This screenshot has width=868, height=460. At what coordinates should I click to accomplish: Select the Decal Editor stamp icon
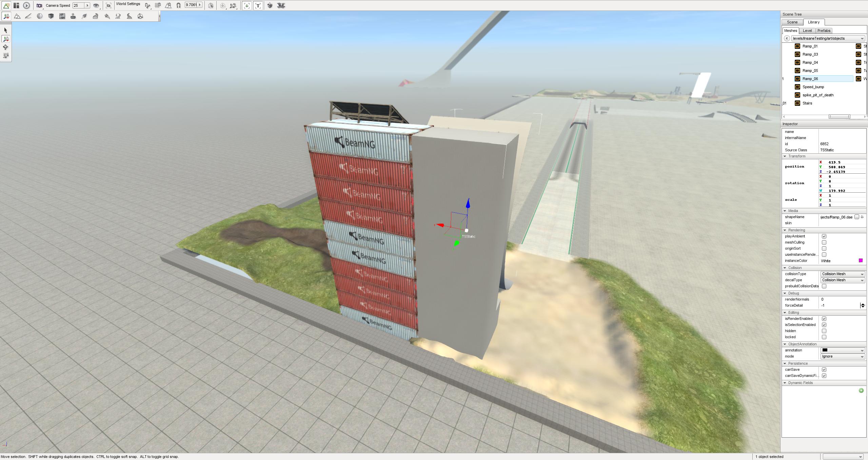click(73, 16)
